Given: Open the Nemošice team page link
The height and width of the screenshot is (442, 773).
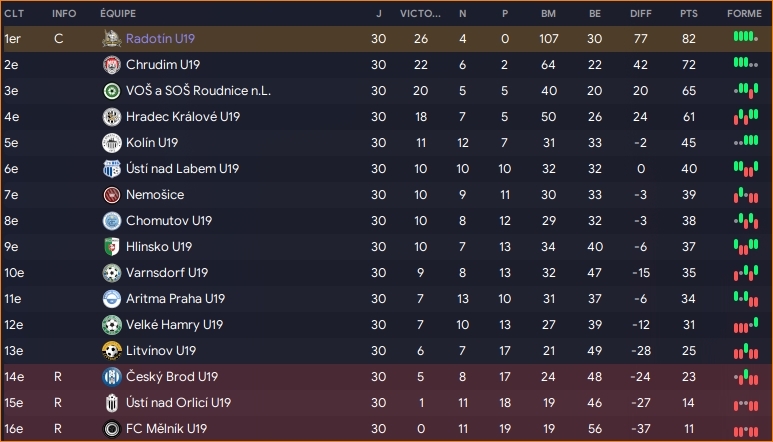Looking at the screenshot, I should tap(155, 194).
